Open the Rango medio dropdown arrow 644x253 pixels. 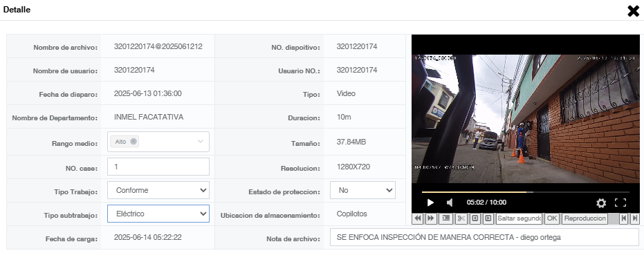201,141
